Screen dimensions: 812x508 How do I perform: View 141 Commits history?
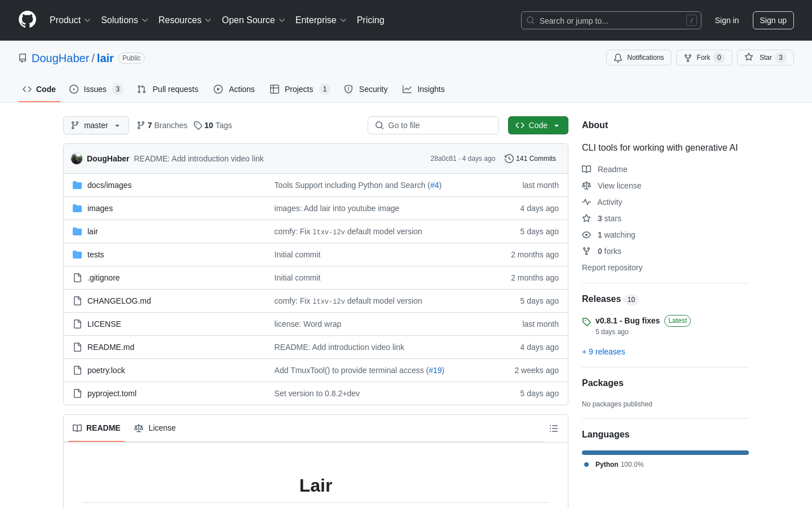click(531, 159)
